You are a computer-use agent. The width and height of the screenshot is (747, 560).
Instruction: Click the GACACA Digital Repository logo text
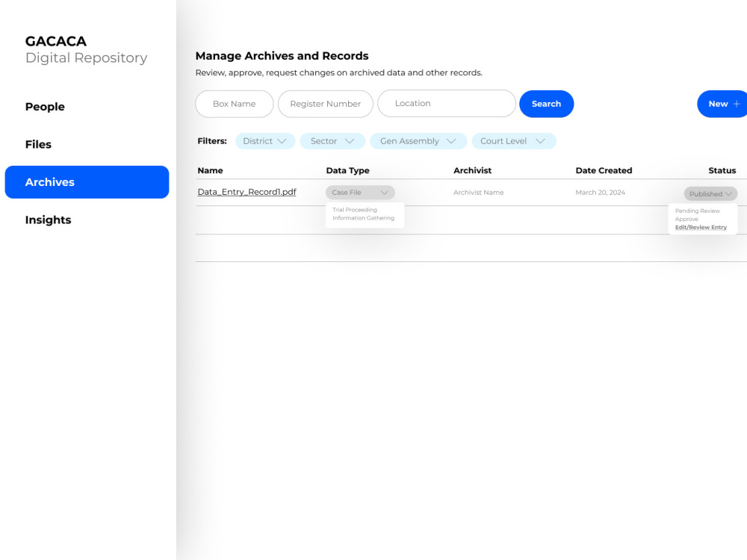point(86,49)
